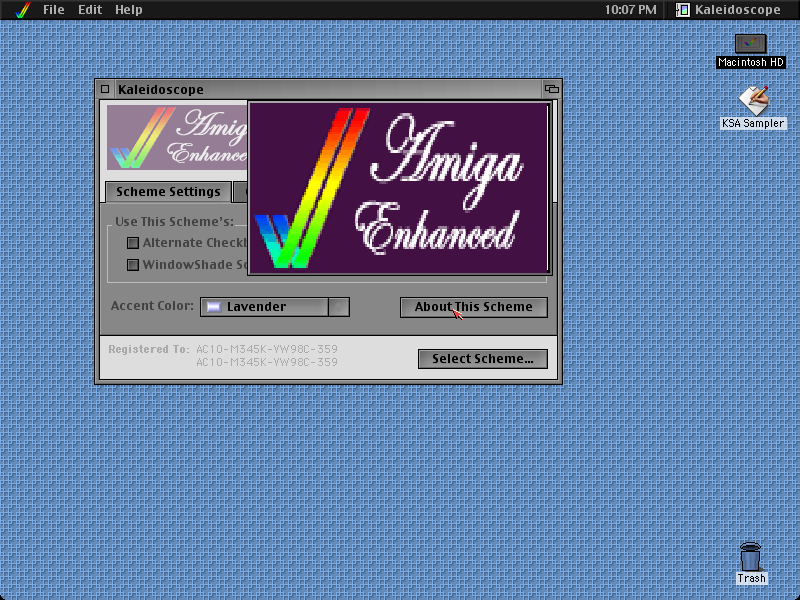Click the Registered To label
800x600 pixels.
tap(148, 349)
